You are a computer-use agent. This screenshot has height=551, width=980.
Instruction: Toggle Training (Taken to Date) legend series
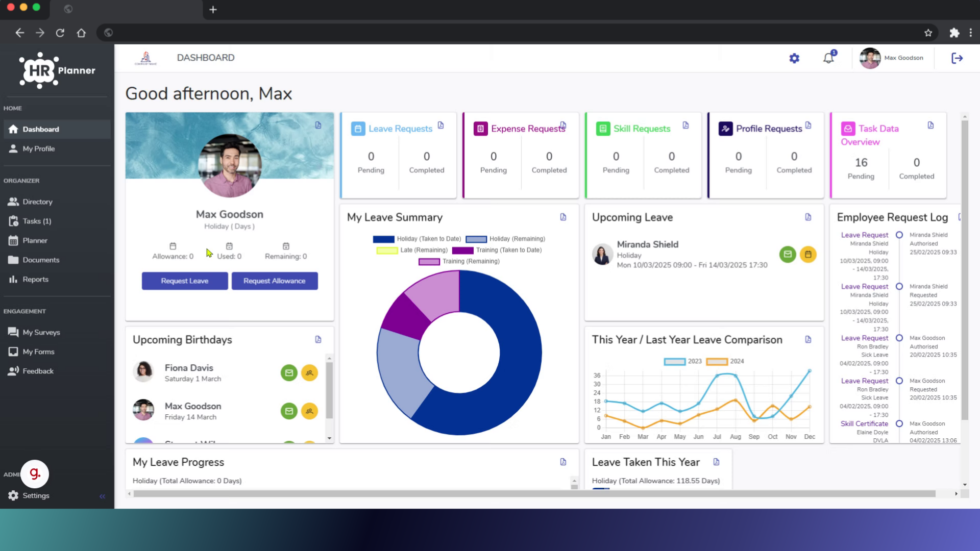coord(497,250)
